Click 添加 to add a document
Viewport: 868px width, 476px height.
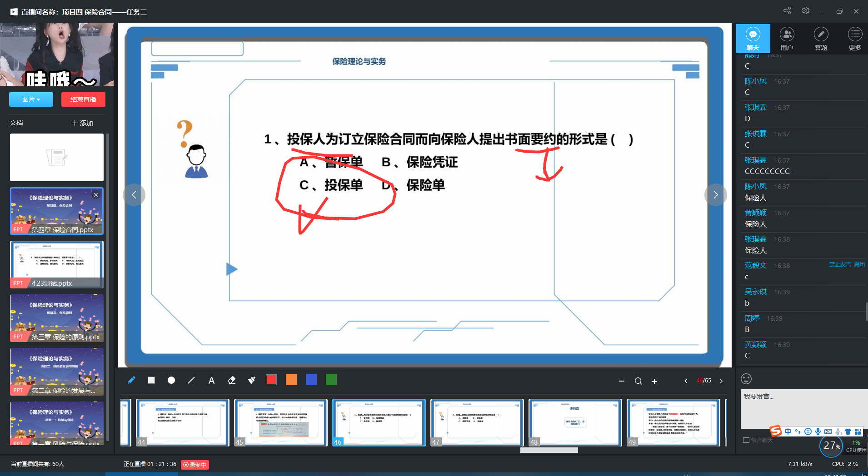(82, 123)
